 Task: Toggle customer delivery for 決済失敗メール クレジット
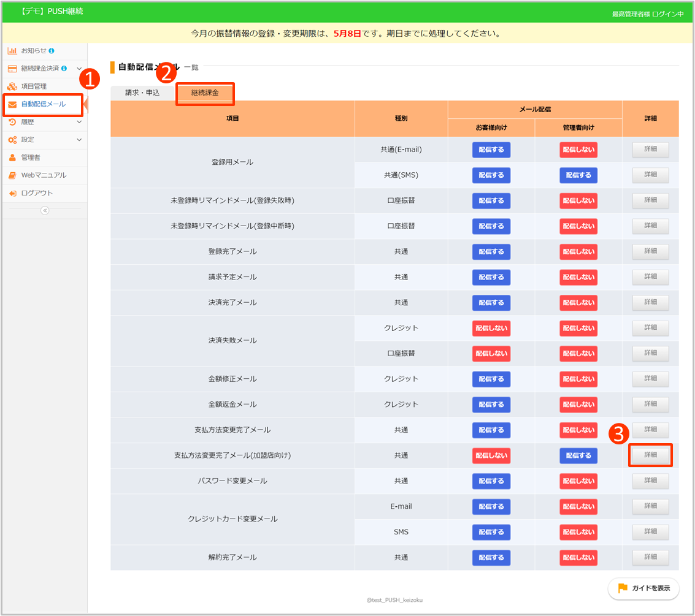(x=491, y=328)
